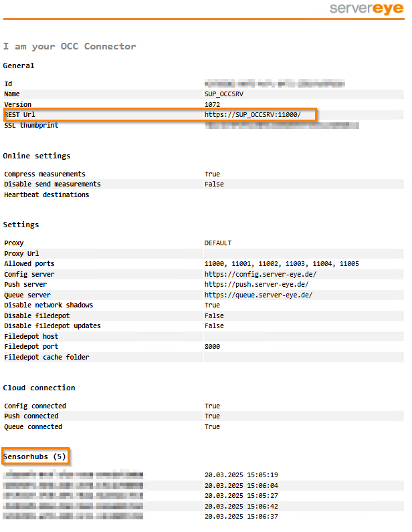The height and width of the screenshot is (532, 412).
Task: Open the Queue server URL queue.server-eye.de
Action: click(x=258, y=295)
